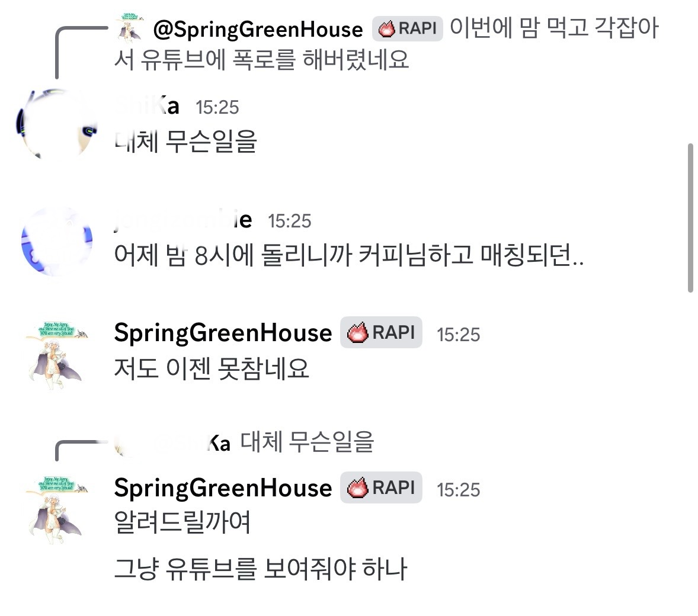Click the 15:25 timestamp of the 커피님 message
Screen dimensions: 698x616
(289, 221)
